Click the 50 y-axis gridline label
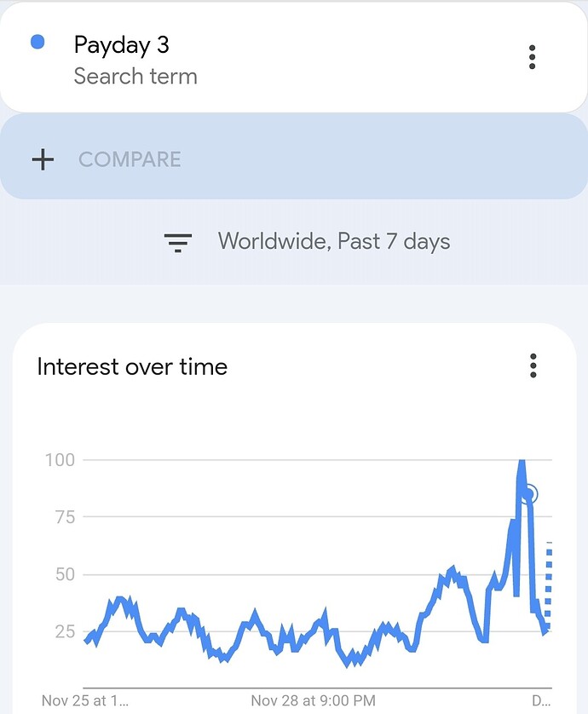Screen dimensions: 588x714 click(65, 574)
